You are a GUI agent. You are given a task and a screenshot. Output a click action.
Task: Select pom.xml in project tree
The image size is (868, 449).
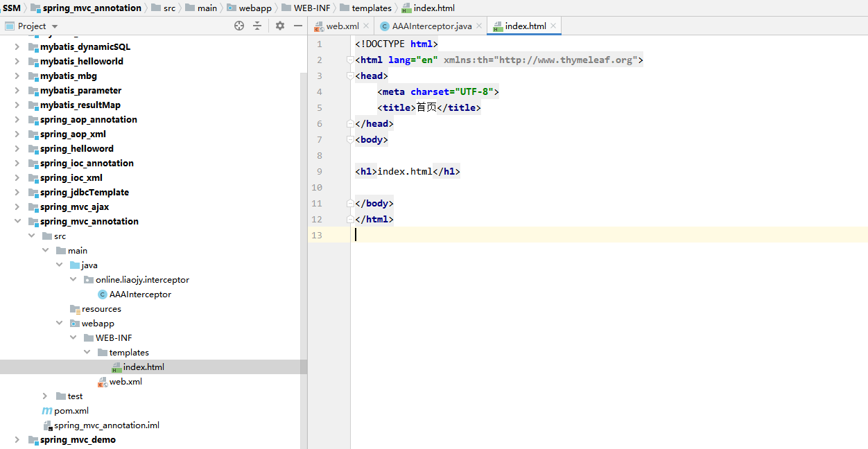pyautogui.click(x=71, y=410)
